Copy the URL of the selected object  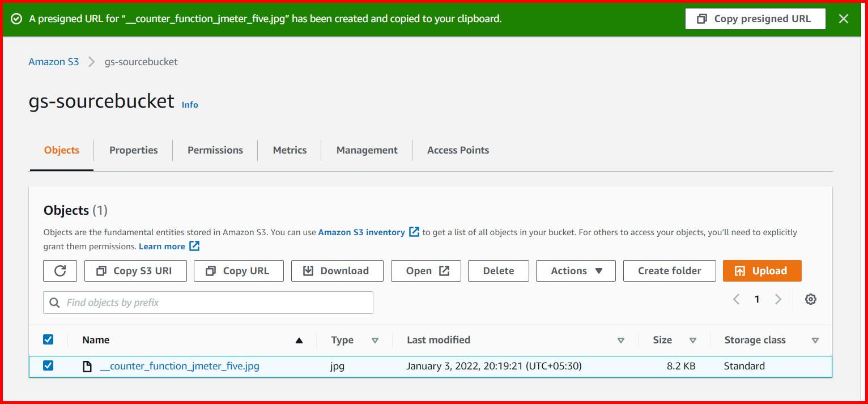239,270
